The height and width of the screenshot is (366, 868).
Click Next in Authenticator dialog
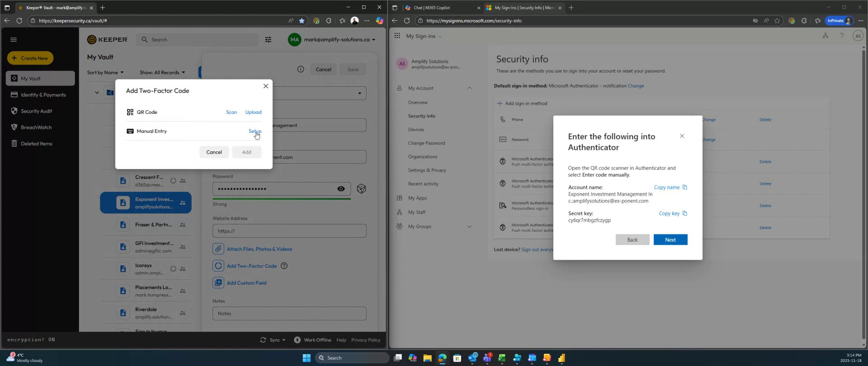tap(670, 239)
